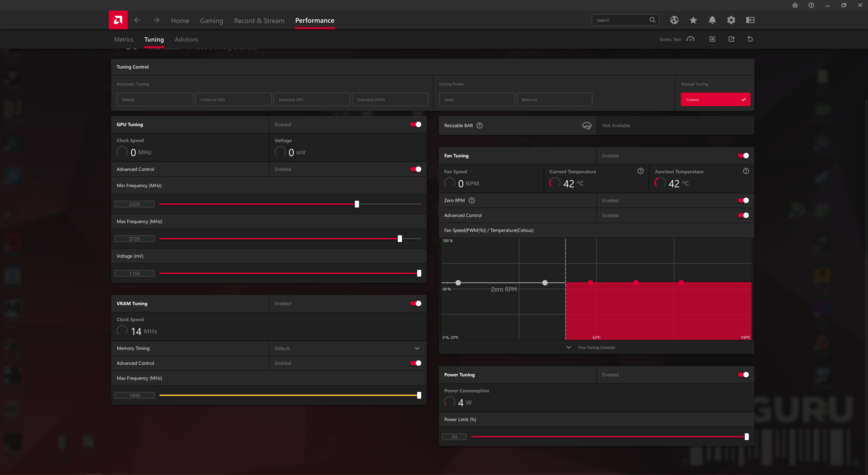Disable the GPU Tuning toggle
The height and width of the screenshot is (475, 868).
tap(415, 124)
